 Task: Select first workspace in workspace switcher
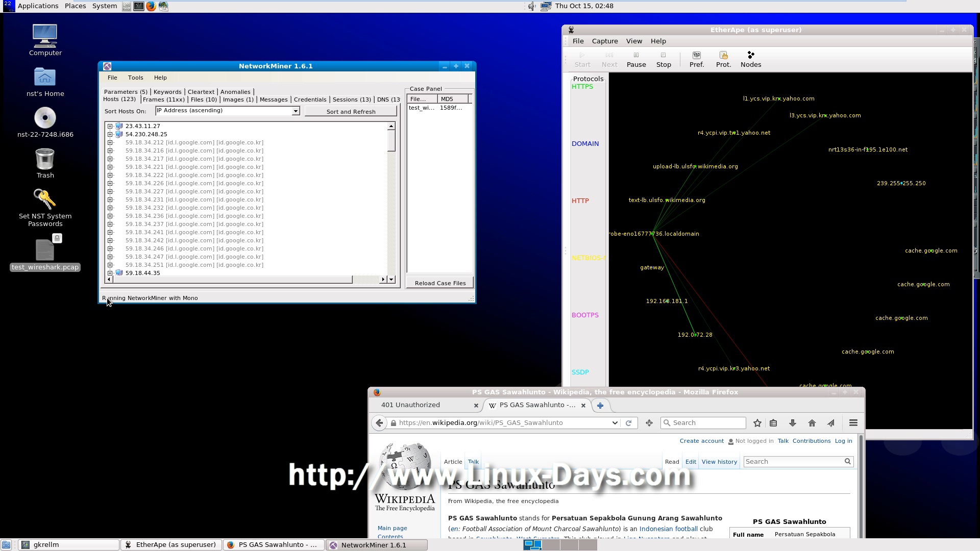(532, 545)
